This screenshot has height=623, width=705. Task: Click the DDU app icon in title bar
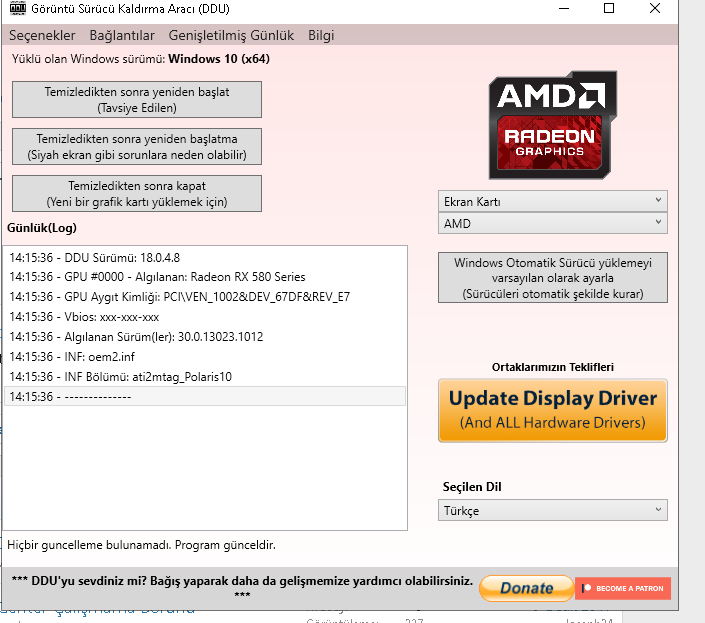coord(18,8)
